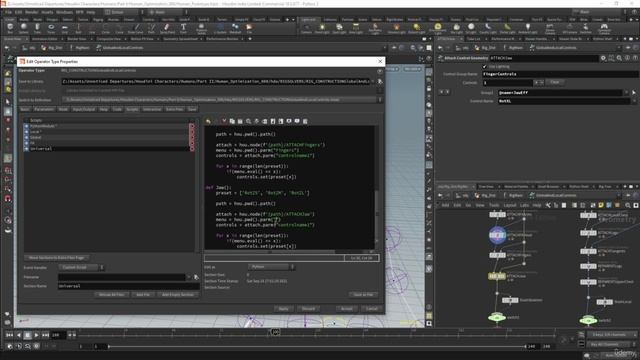The height and width of the screenshot is (360, 640).
Task: Toggle the icon left of PythonModule script
Action: [x=27, y=126]
